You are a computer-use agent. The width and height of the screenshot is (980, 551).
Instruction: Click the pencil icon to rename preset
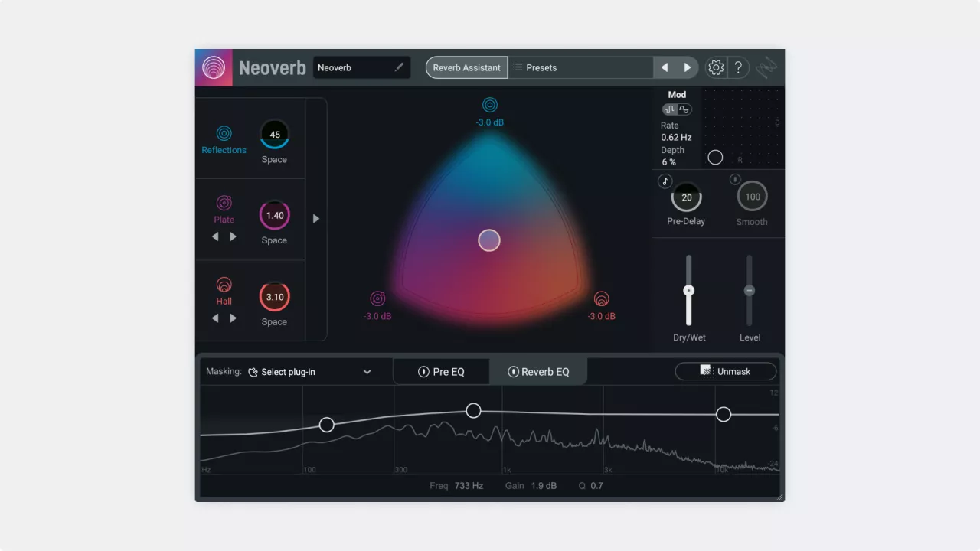point(399,67)
